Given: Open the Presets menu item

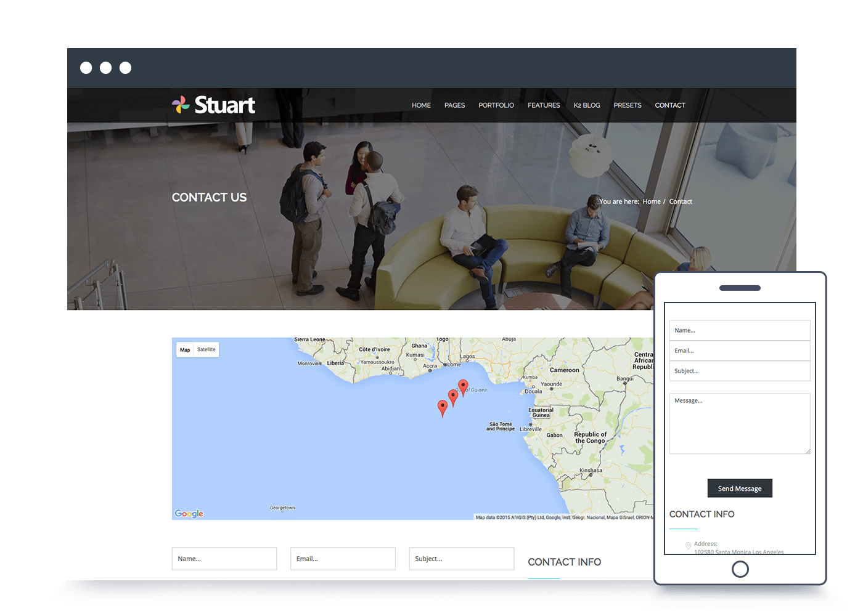Looking at the screenshot, I should [x=627, y=105].
